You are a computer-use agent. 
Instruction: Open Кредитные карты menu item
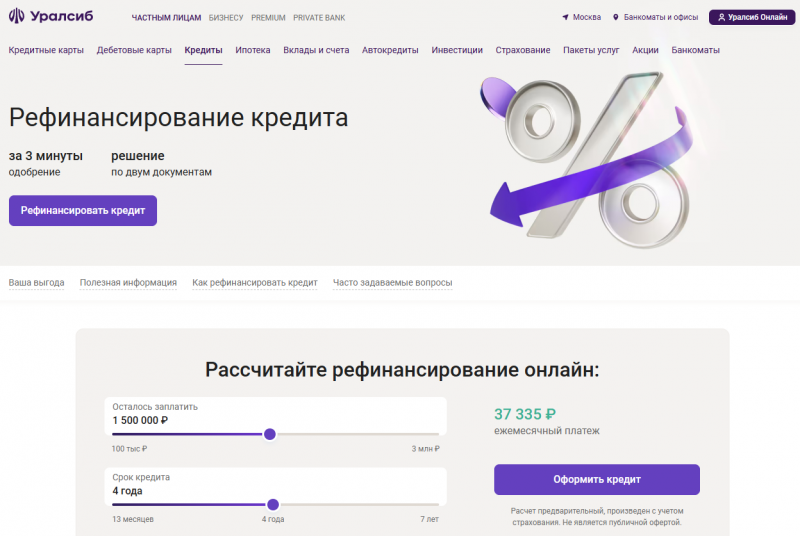coord(46,50)
